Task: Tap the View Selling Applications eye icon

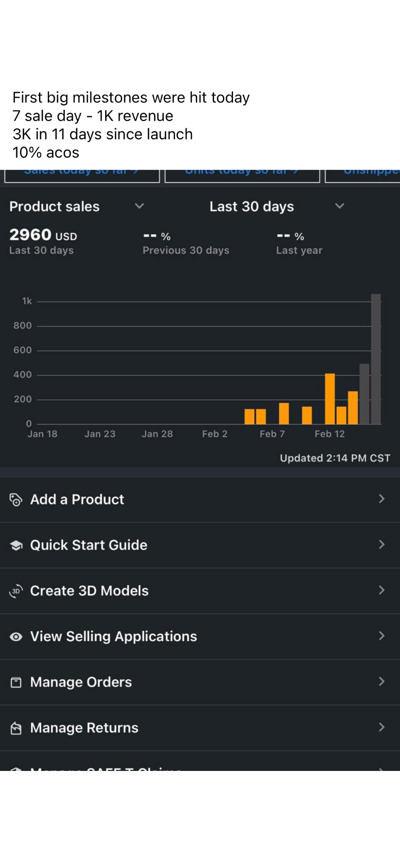Action: (16, 637)
